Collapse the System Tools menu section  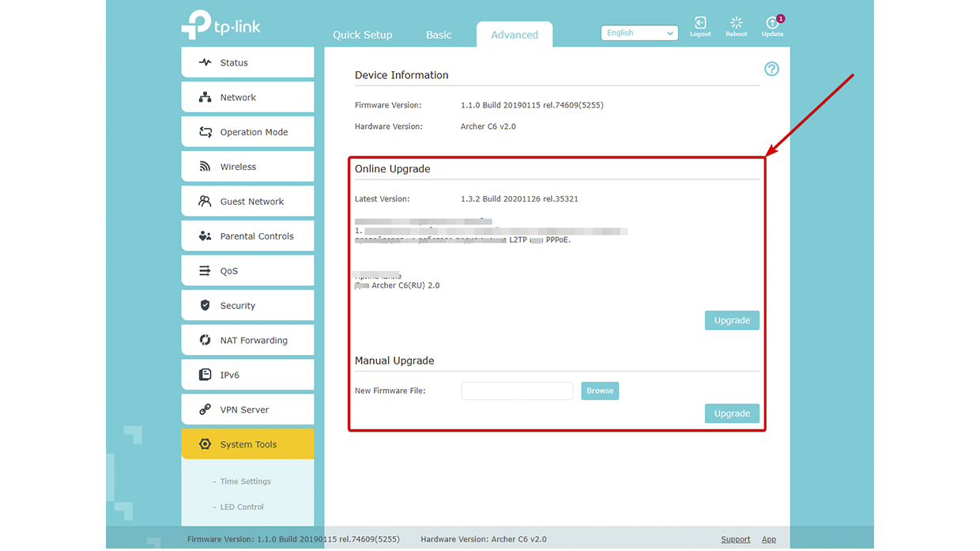click(x=247, y=444)
